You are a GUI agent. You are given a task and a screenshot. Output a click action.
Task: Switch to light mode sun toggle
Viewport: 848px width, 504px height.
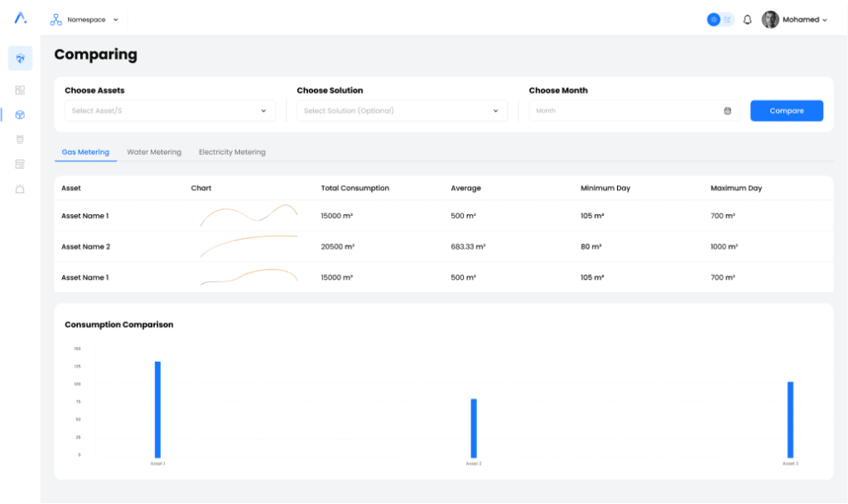[x=714, y=20]
